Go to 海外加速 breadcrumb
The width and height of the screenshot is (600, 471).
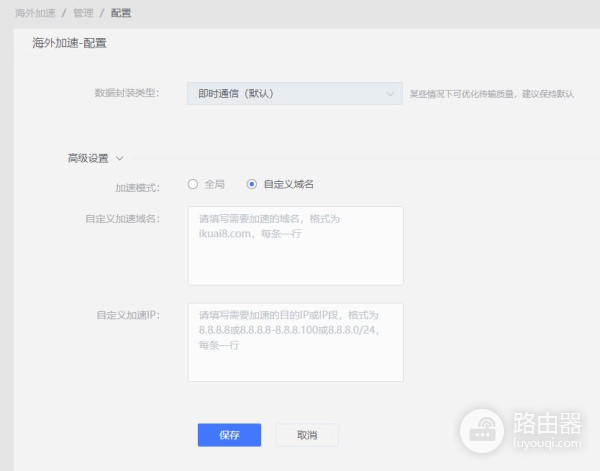click(x=35, y=13)
